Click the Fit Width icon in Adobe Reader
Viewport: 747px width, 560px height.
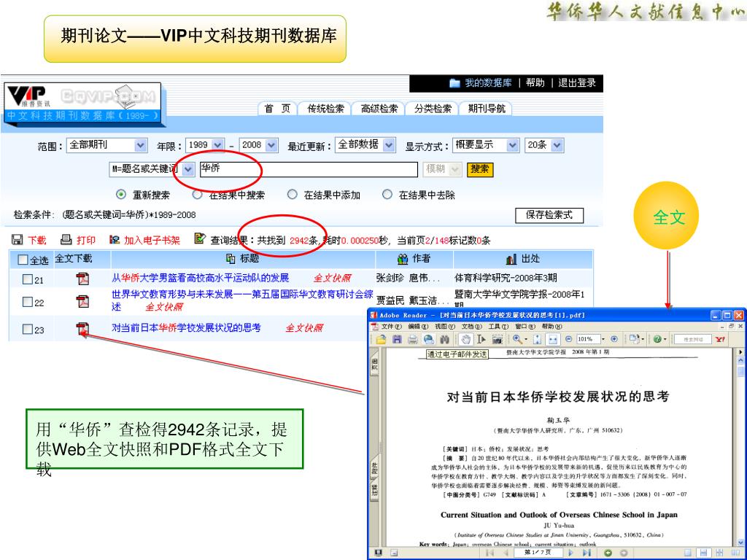pos(553,339)
